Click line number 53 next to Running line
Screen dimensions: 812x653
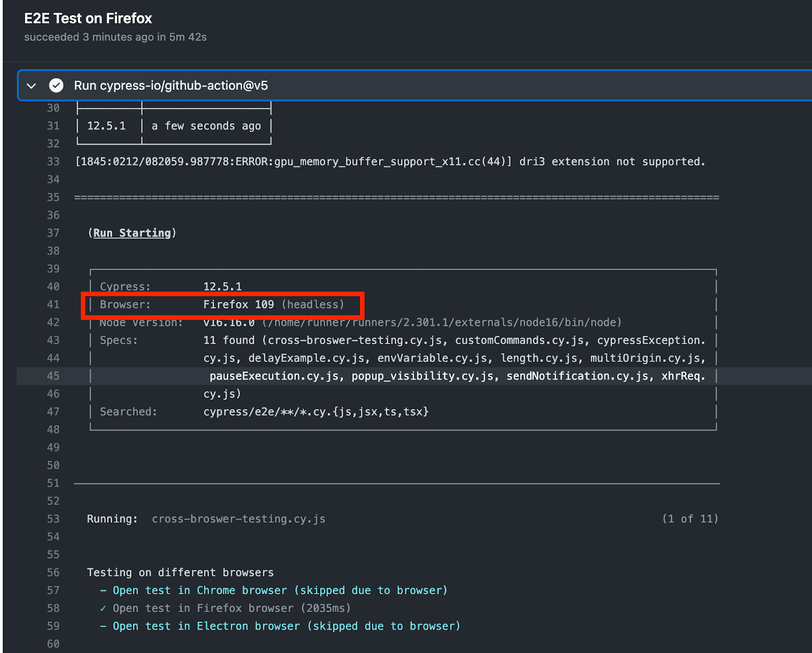53,519
